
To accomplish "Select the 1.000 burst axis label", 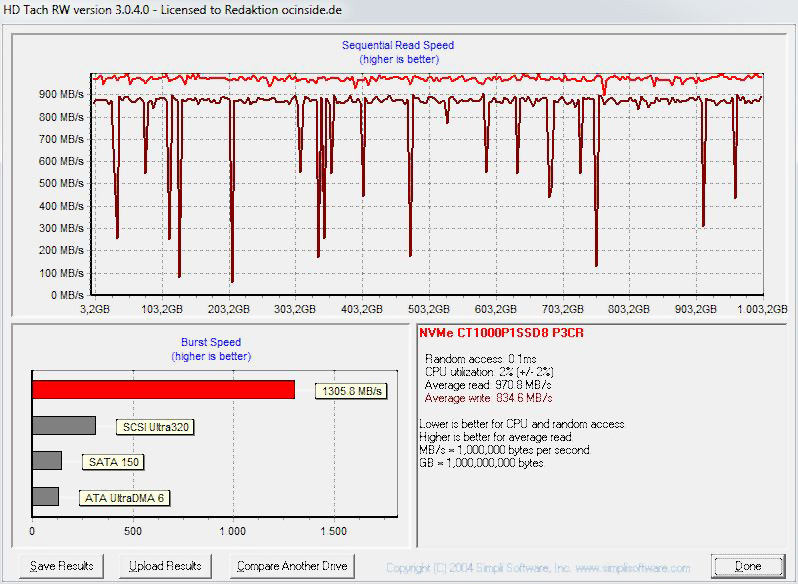I will point(233,531).
